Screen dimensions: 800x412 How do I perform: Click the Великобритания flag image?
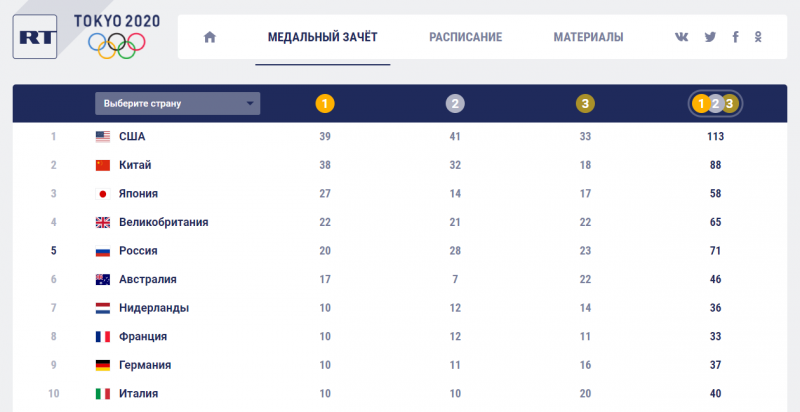102,222
